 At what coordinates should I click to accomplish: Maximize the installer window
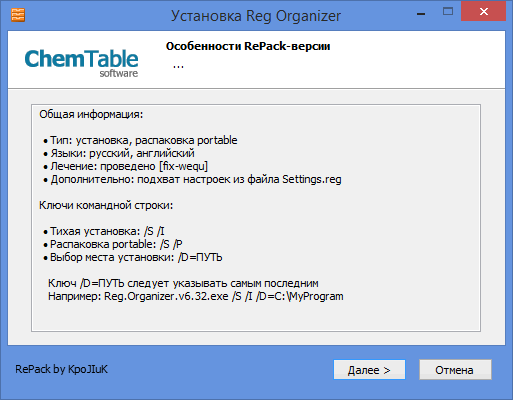(x=448, y=12)
